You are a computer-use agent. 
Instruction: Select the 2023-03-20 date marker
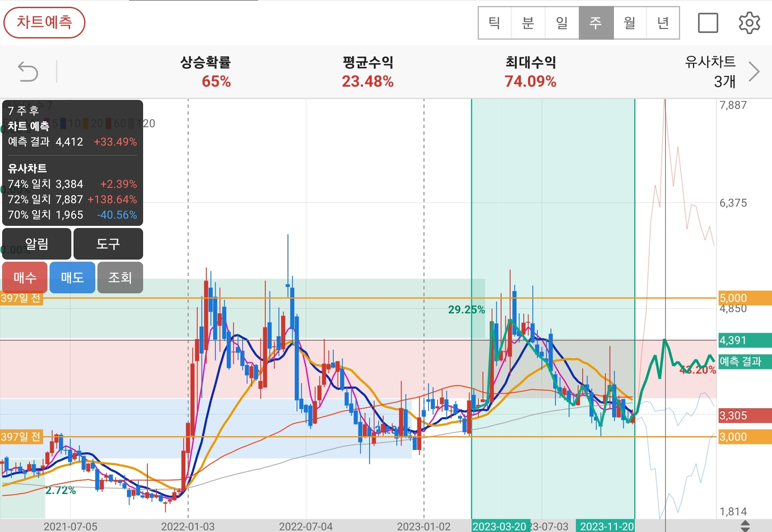[x=500, y=526]
